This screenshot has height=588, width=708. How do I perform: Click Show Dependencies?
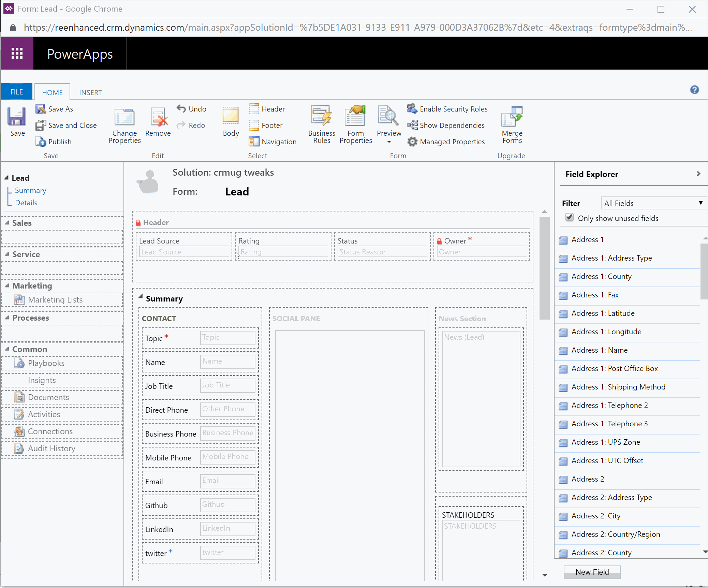[445, 125]
